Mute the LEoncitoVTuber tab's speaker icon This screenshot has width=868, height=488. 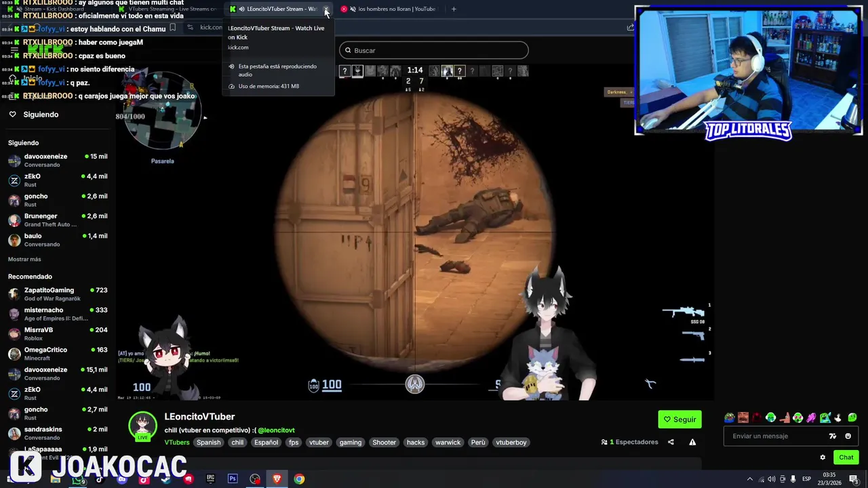(241, 9)
